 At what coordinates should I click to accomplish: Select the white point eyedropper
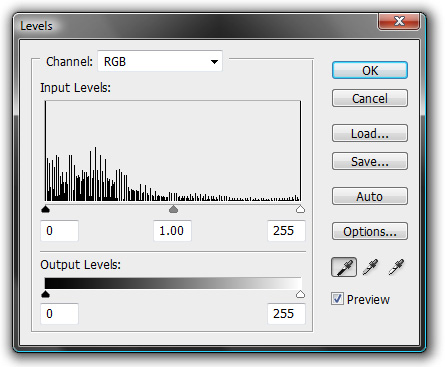(396, 267)
